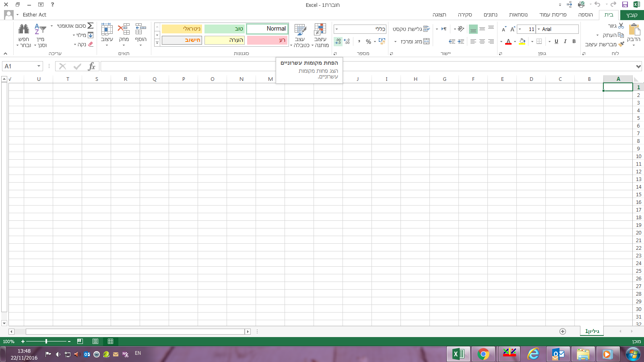The width and height of the screenshot is (644, 362).
Task: Toggle horizontal Center alignment
Action: [482, 41]
